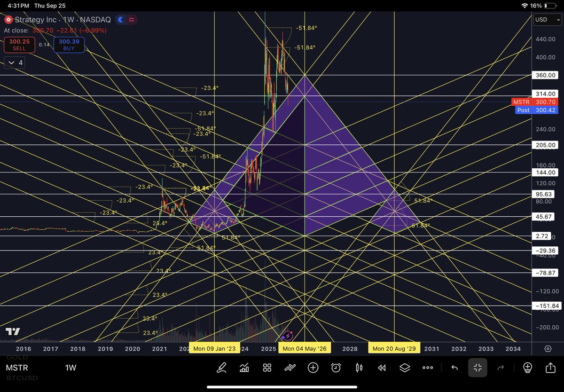The image size is (564, 392).
Task: Open chart templates wavy lines icon
Action: pyautogui.click(x=290, y=368)
